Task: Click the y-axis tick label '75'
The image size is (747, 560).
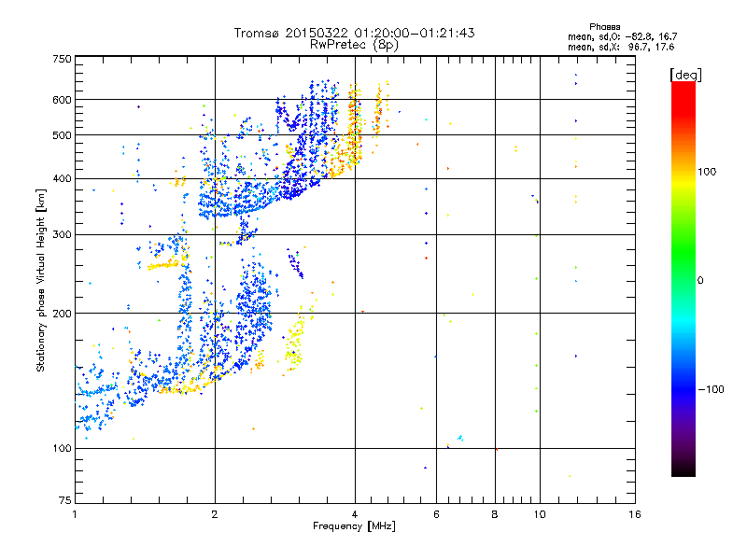Action: click(65, 500)
